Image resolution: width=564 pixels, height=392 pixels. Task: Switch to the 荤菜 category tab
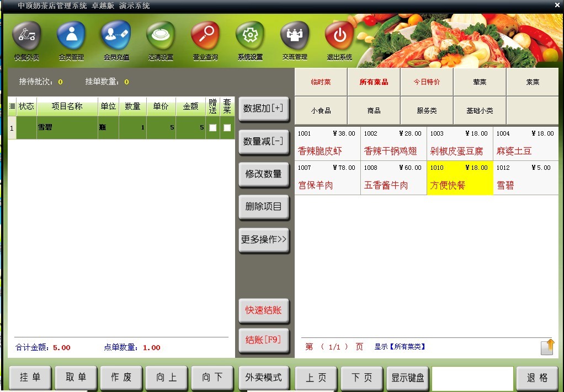pos(480,82)
